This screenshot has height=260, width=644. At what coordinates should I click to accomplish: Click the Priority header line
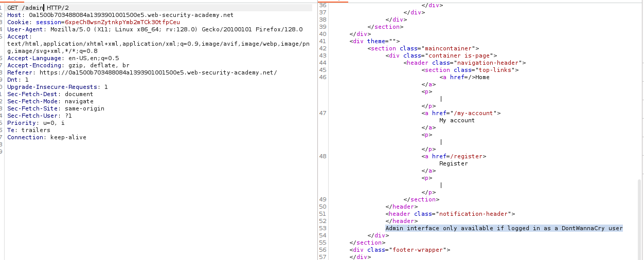pyautogui.click(x=35, y=123)
